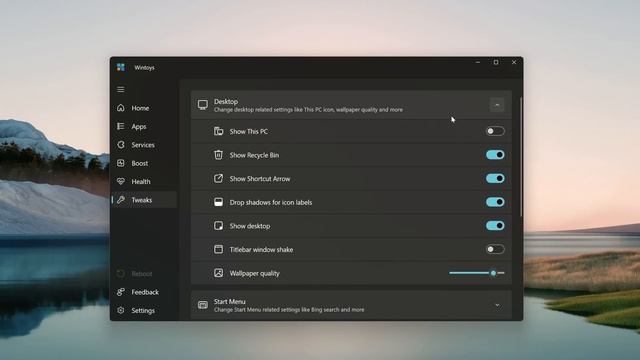Screen dimensions: 640x360
Task: Click the Recycle Bin trash icon
Action: (218, 155)
